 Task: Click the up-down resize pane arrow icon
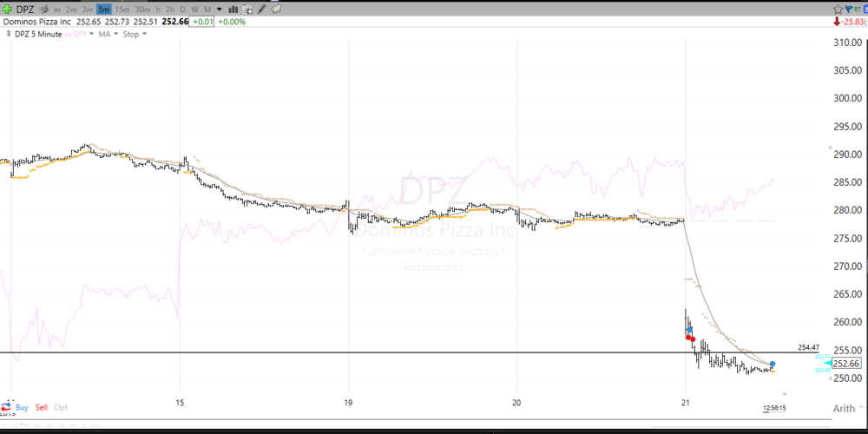tap(9, 35)
